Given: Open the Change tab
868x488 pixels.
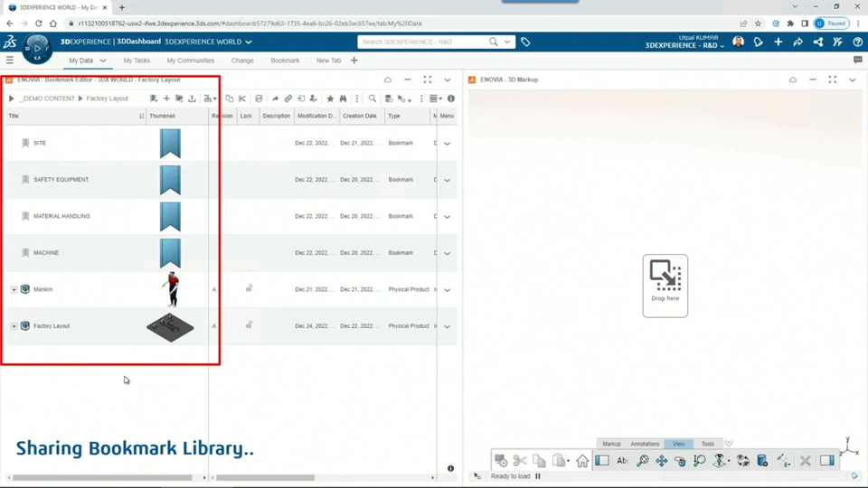Looking at the screenshot, I should coord(242,61).
